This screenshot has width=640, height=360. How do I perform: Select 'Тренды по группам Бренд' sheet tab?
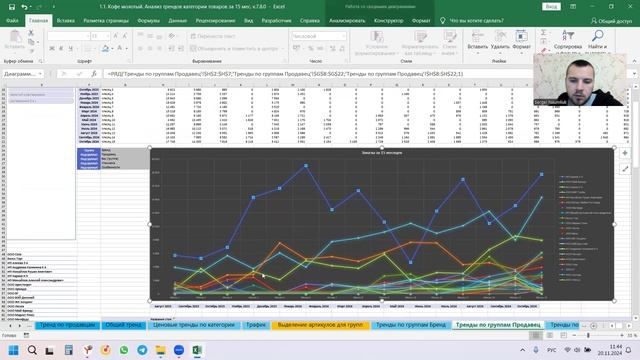pos(411,325)
